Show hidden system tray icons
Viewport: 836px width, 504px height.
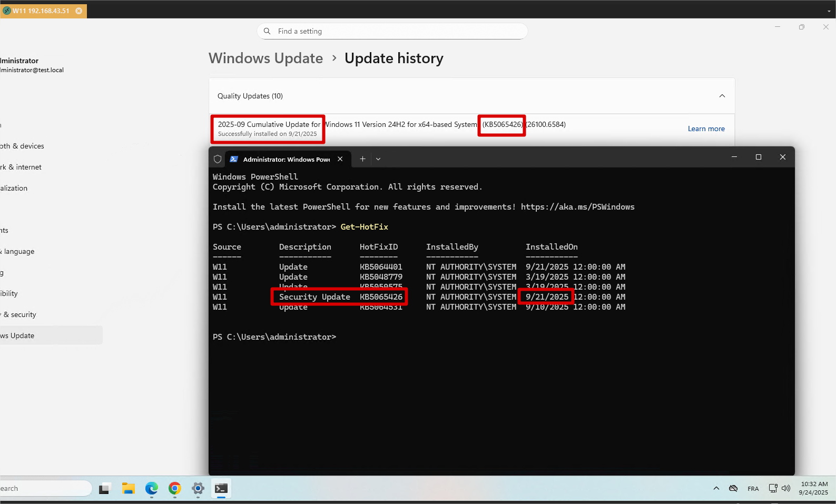tap(716, 488)
